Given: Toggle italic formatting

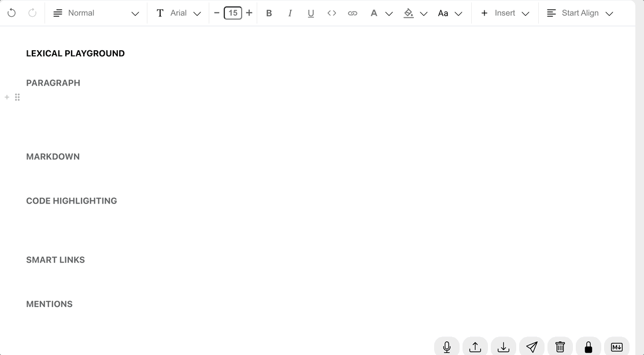Looking at the screenshot, I should coord(290,13).
